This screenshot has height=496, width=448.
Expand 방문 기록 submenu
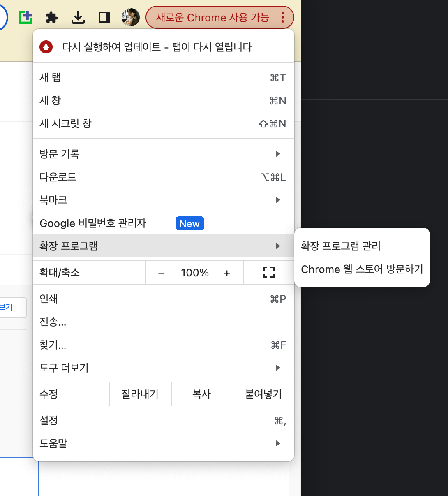(164, 154)
